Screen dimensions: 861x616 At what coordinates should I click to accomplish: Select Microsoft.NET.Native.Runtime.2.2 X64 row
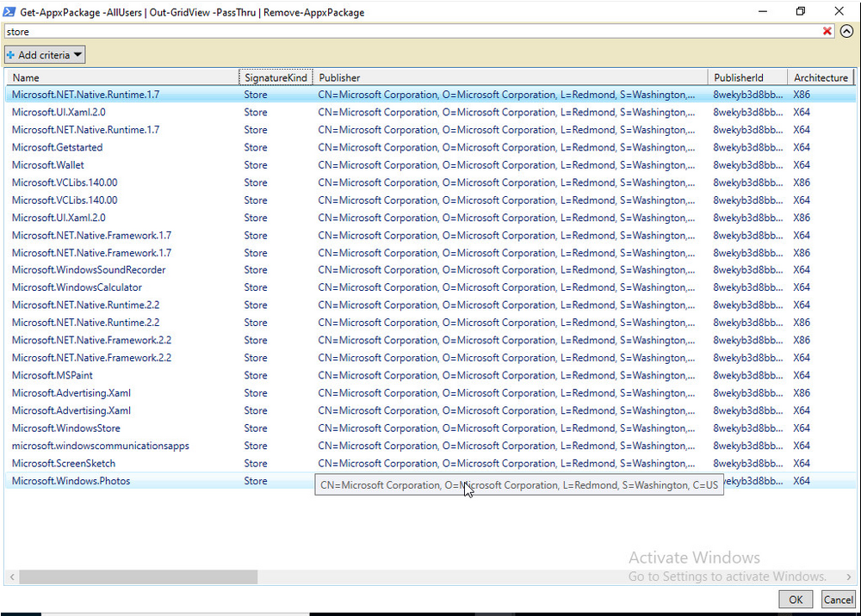coord(430,305)
